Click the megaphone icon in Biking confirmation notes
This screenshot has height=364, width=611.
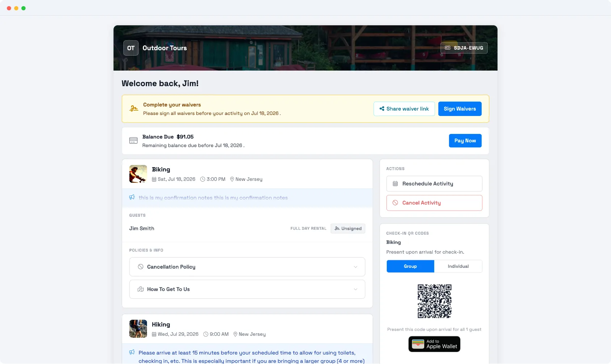point(132,198)
